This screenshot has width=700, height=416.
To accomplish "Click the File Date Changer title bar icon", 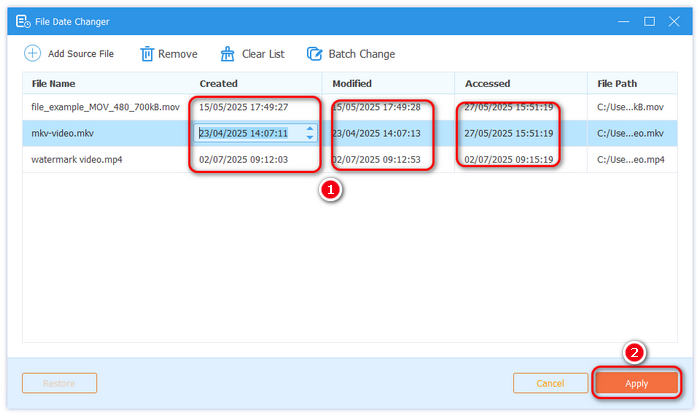I will (23, 21).
